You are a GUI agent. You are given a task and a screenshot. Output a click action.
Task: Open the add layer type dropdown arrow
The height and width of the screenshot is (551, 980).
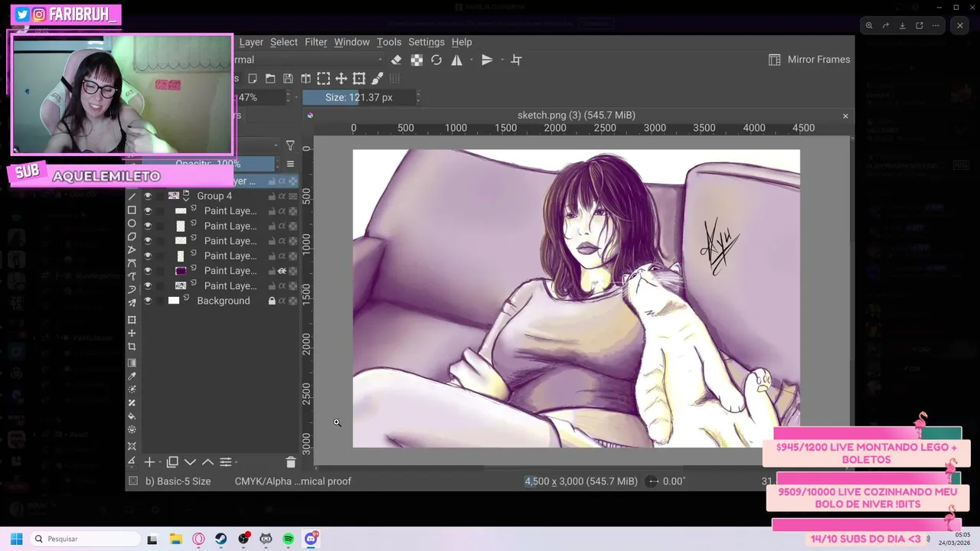161,462
